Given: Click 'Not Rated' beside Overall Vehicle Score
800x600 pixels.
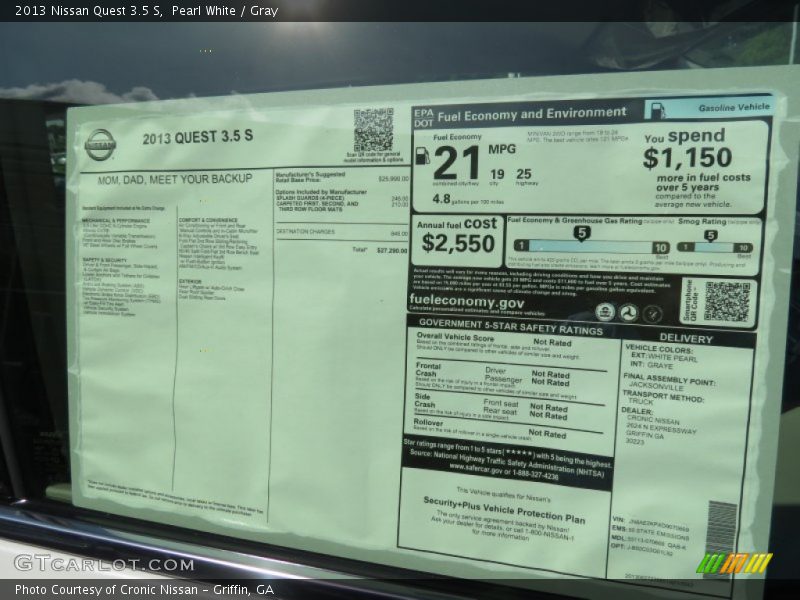Looking at the screenshot, I should click(x=552, y=342).
